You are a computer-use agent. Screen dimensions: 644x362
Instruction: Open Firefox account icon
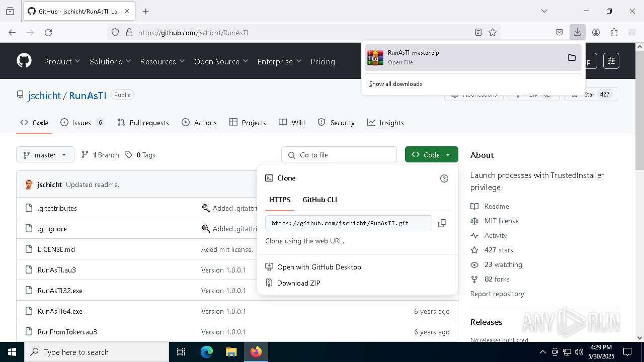[596, 32]
